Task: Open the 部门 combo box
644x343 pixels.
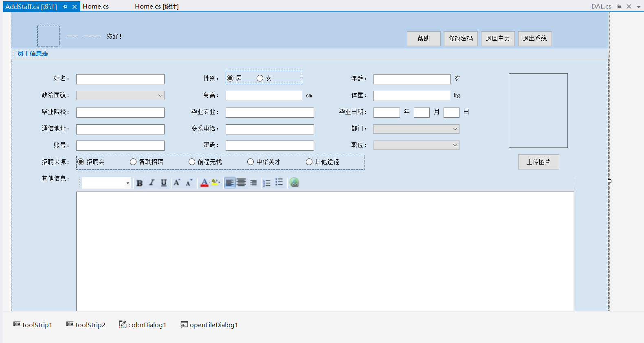Action: [x=416, y=129]
